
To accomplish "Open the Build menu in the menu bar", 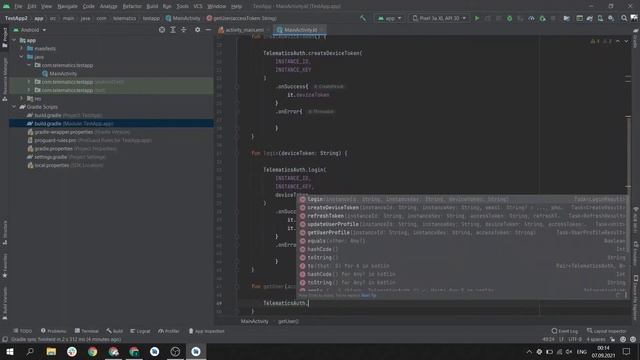I will click(152, 6).
